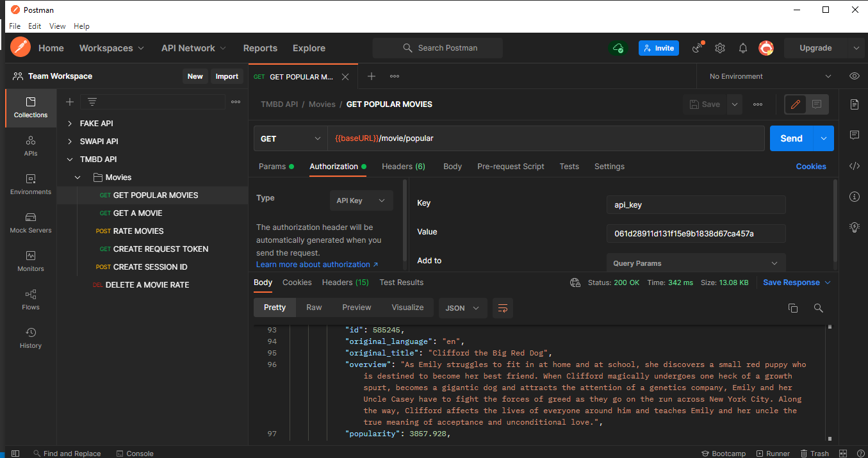Expand the SWAPI API collection
Screen dimensions: 868x458
70,142
